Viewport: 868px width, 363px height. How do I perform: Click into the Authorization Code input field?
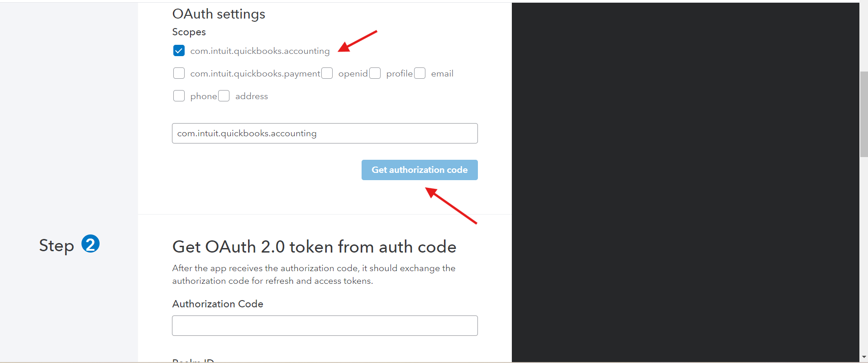(x=325, y=325)
